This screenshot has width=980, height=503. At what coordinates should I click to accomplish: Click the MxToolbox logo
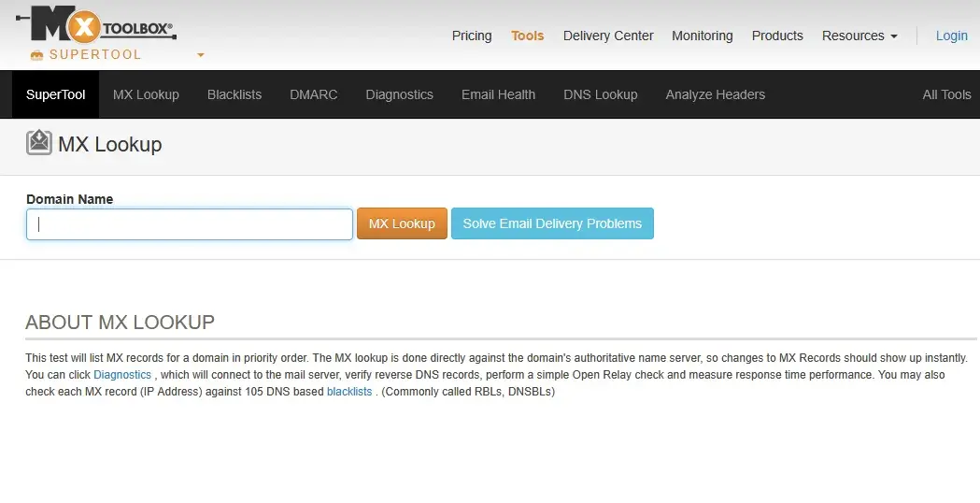click(x=96, y=25)
